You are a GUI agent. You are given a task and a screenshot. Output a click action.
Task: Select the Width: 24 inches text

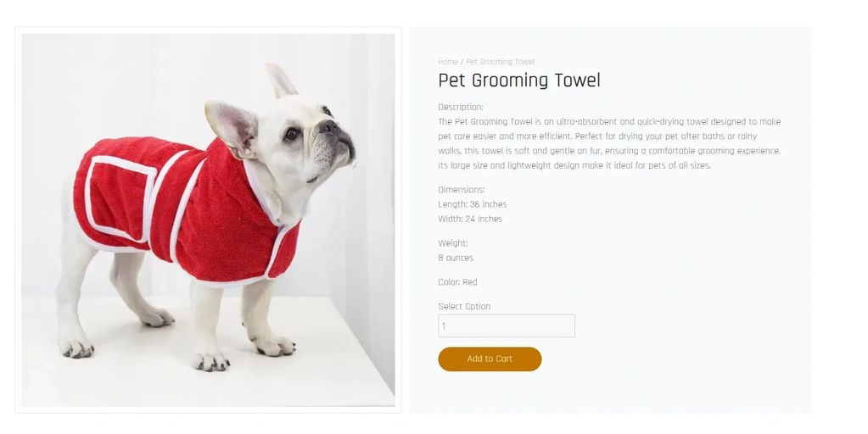click(x=470, y=219)
